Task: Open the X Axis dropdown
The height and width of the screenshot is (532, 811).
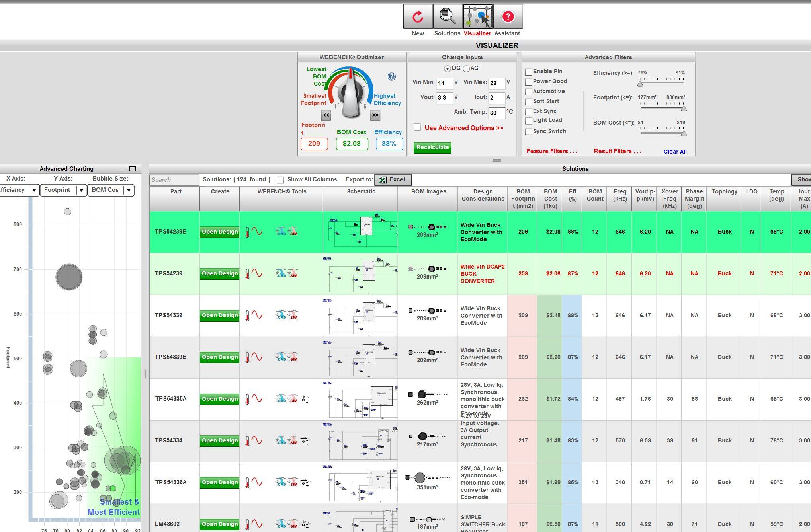Action: click(x=34, y=190)
